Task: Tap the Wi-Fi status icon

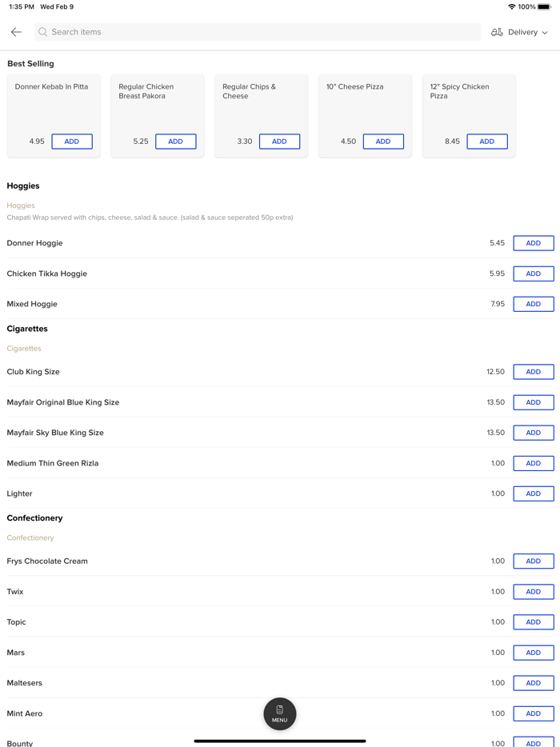Action: pos(511,6)
